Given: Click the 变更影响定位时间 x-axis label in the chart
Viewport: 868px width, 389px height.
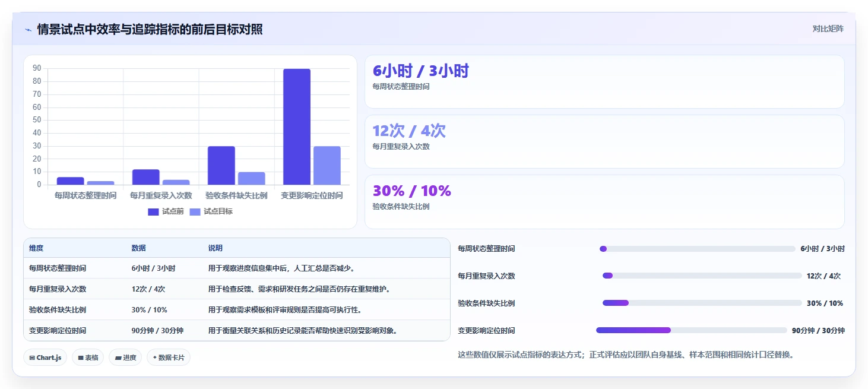Looking at the screenshot, I should [x=312, y=195].
